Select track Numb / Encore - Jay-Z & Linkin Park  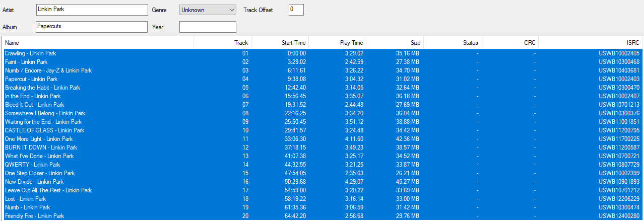pyautogui.click(x=322, y=70)
